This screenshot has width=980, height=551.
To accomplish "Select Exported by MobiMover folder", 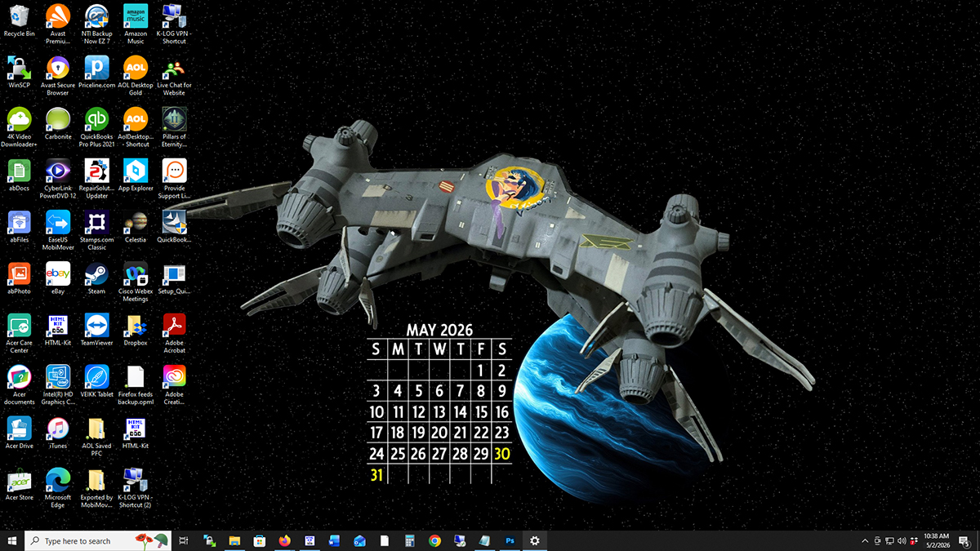I will 96,487.
